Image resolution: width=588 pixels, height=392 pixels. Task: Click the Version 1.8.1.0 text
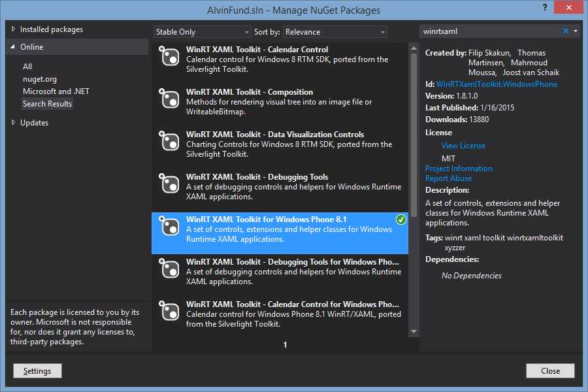pyautogui.click(x=451, y=95)
